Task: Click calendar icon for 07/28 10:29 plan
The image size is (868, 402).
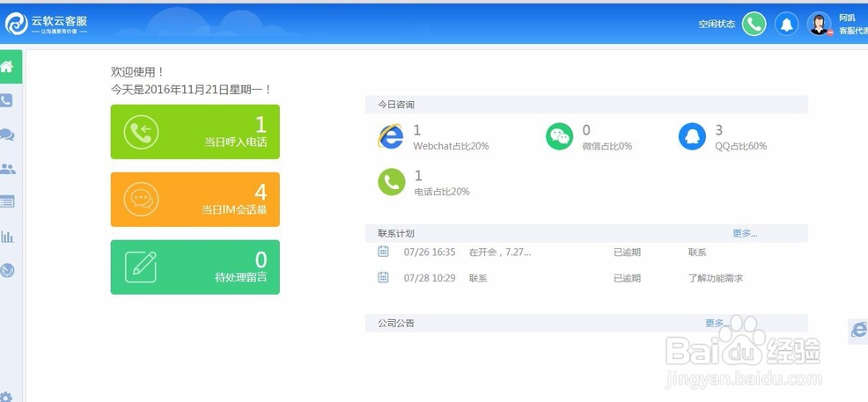Action: point(383,277)
